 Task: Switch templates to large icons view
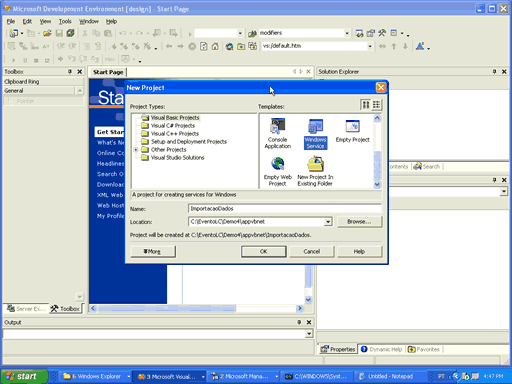coord(366,105)
